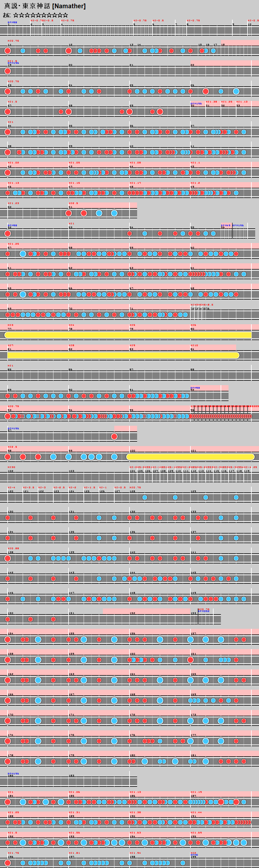Click the "HS1.2" label above measure 49
The height and width of the screenshot is (868, 259).
coord(195,183)
